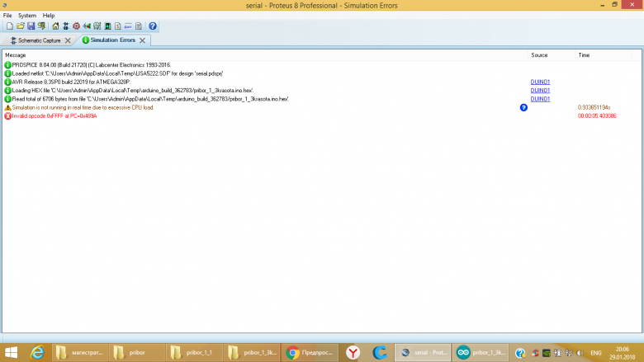Click the 'serial - Prot...' Proteus taskbar button
This screenshot has width=644, height=362.
423,353
